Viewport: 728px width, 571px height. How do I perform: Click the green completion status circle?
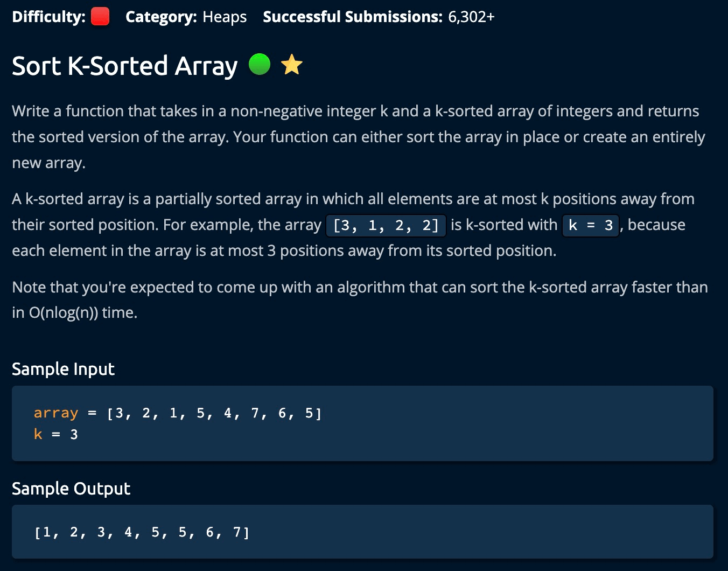[260, 65]
